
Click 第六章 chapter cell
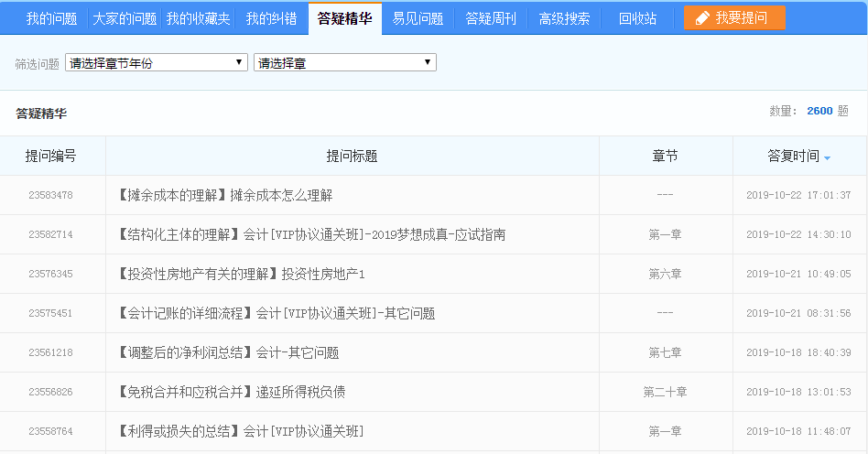tap(666, 274)
